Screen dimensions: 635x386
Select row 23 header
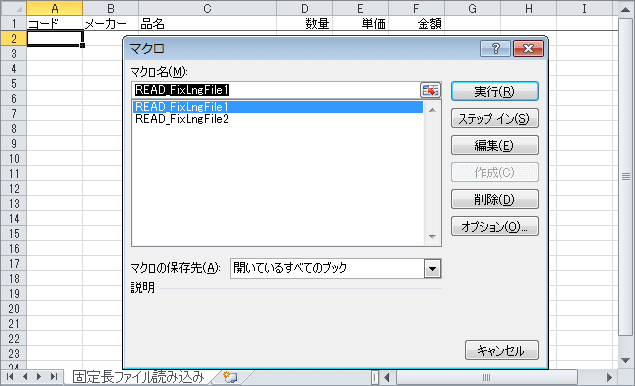click(13, 353)
